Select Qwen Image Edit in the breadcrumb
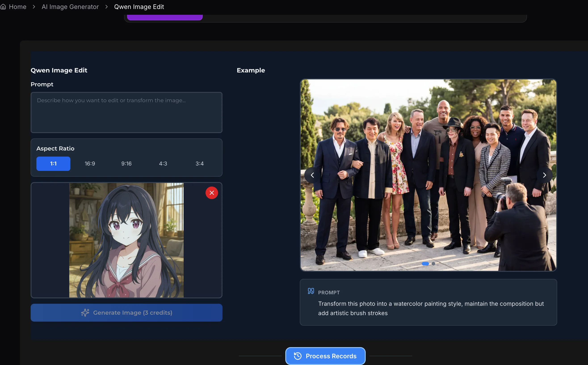The image size is (588, 365). click(139, 6)
